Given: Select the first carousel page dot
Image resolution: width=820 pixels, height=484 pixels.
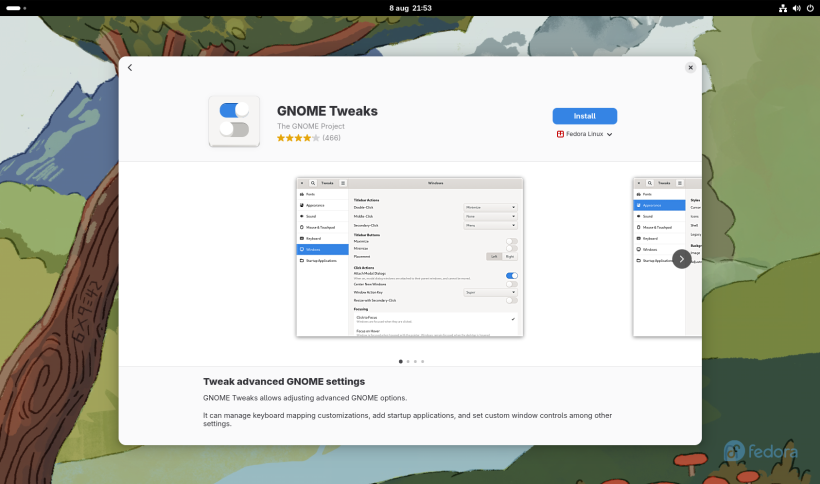Looking at the screenshot, I should coord(401,361).
